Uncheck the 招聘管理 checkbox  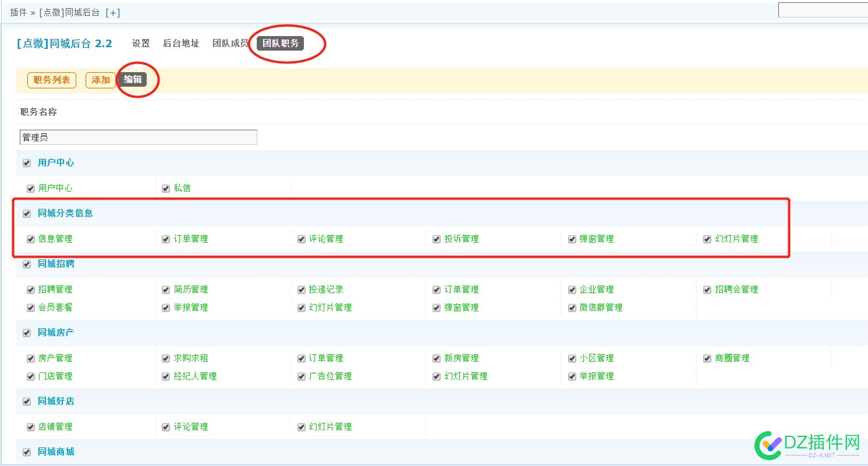click(x=31, y=290)
